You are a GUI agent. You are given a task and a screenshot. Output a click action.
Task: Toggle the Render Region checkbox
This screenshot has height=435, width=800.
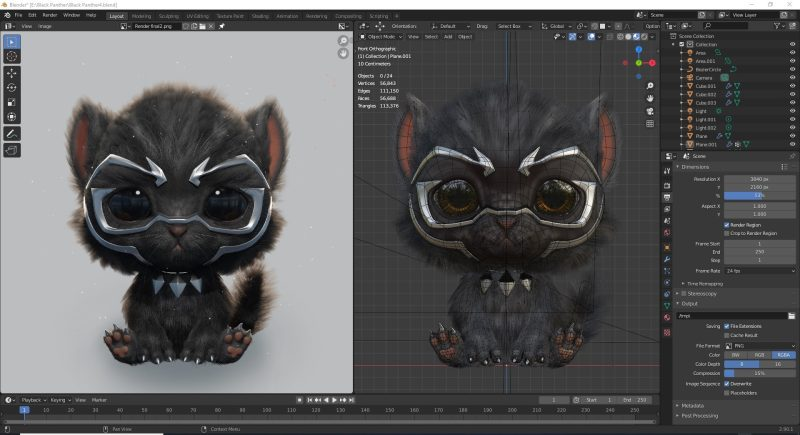pyautogui.click(x=727, y=225)
